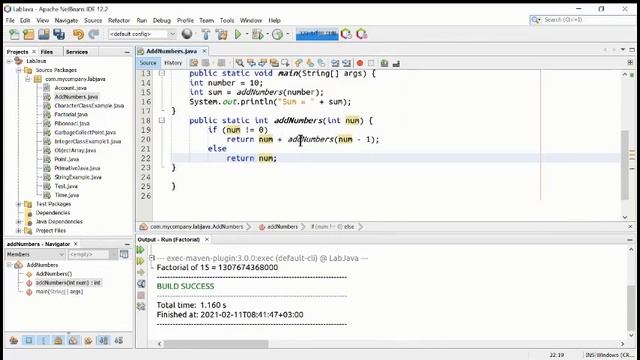Click the browser globe icon in toolbar
Viewport: 640px width, 360px height.
point(187,34)
